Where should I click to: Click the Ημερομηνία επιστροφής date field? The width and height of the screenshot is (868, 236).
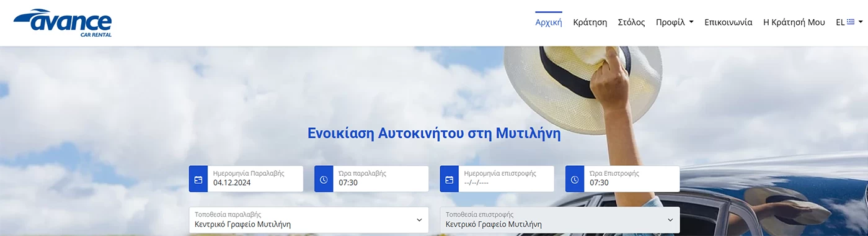click(x=507, y=179)
